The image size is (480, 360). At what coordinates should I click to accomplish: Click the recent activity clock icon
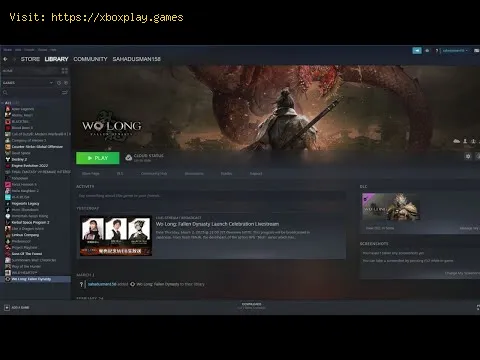59,83
